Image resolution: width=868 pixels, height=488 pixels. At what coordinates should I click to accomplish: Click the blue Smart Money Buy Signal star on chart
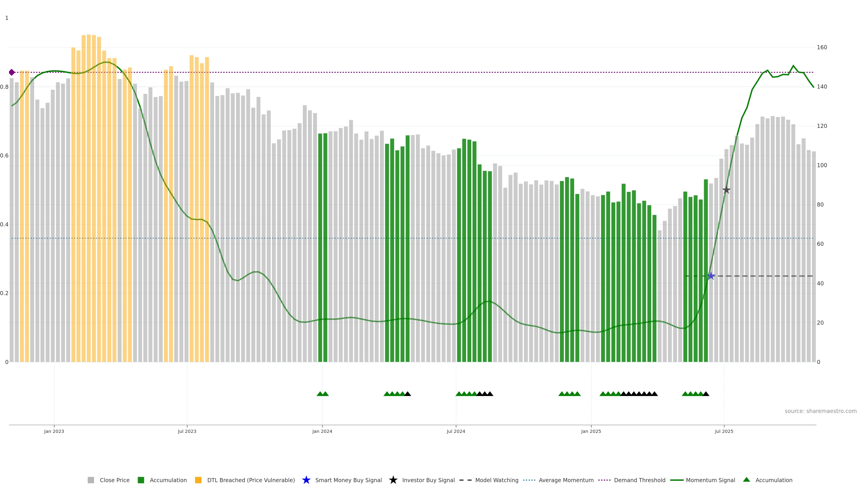click(x=711, y=276)
